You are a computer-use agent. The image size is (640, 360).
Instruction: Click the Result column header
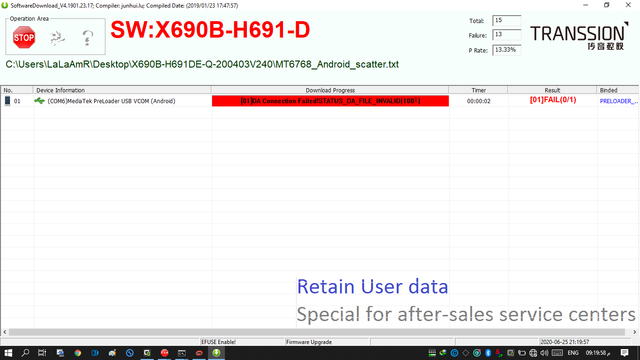[552, 90]
